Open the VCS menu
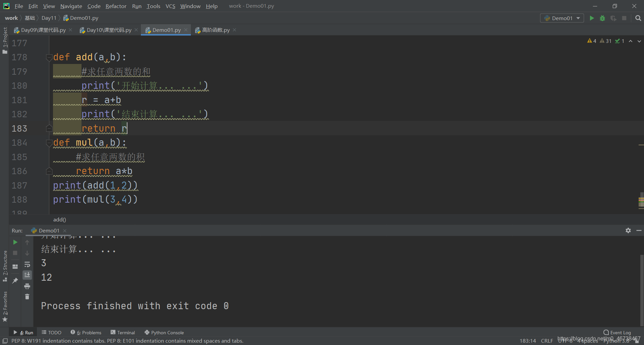 point(170,6)
